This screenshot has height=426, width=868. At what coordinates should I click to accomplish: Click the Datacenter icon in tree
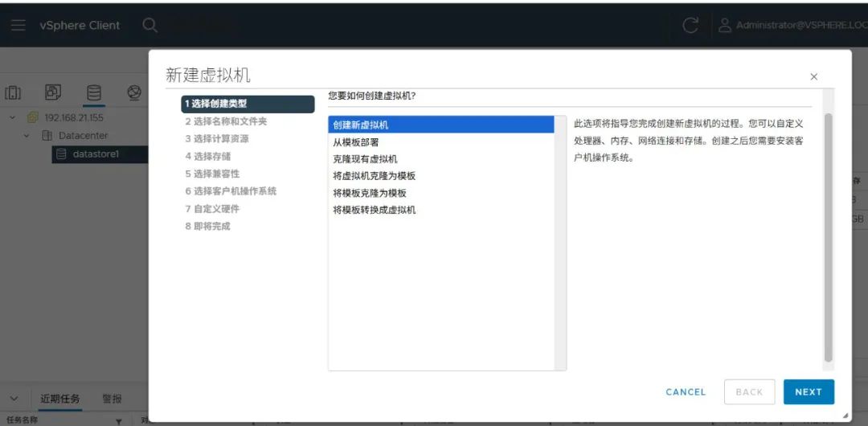47,136
